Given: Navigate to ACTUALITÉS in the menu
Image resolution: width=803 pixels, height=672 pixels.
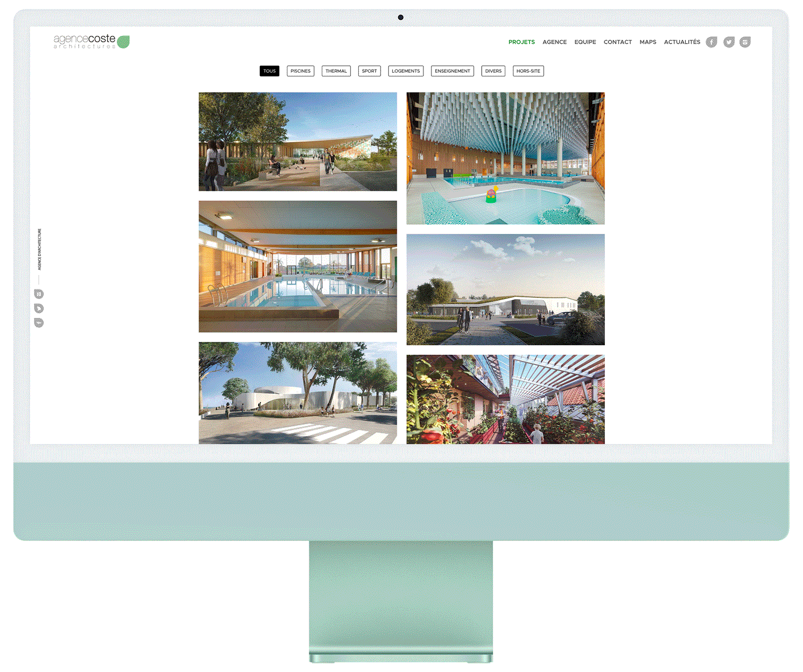Looking at the screenshot, I should (682, 42).
